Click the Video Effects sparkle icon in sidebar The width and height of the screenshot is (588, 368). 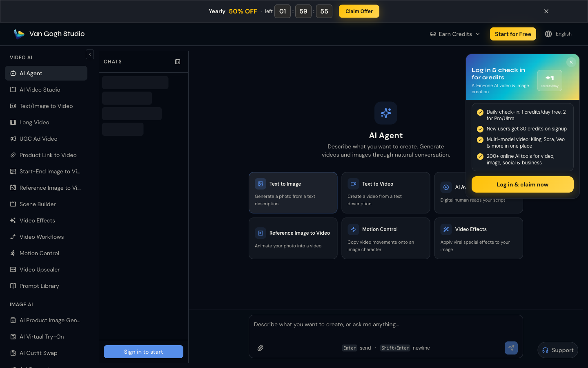(x=13, y=220)
